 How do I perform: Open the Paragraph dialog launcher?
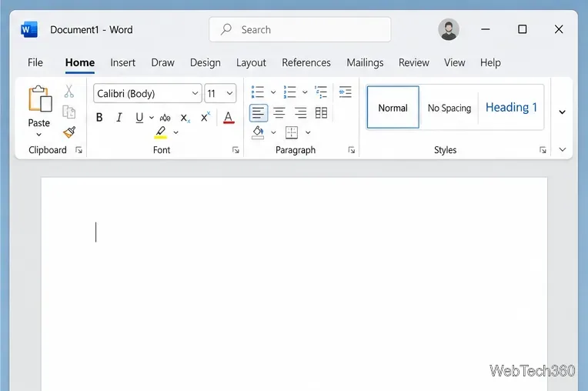(x=352, y=150)
